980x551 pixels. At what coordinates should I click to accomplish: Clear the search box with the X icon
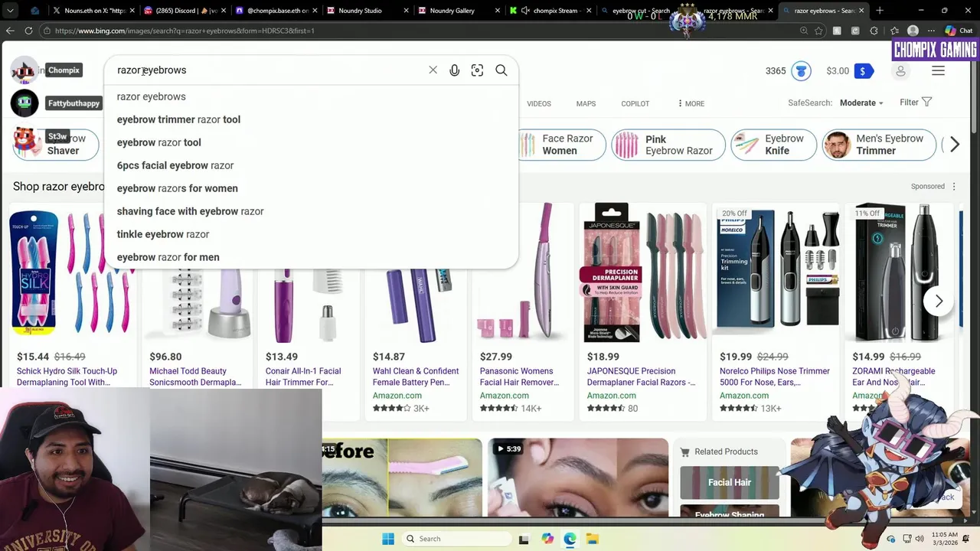[433, 70]
